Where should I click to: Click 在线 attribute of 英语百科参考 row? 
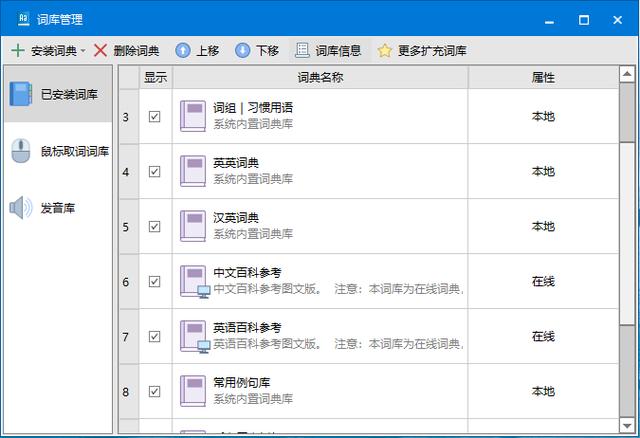tap(543, 337)
